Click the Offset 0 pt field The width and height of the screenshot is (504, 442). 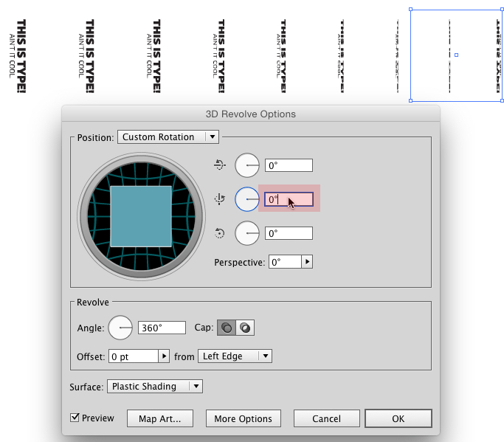(x=134, y=356)
